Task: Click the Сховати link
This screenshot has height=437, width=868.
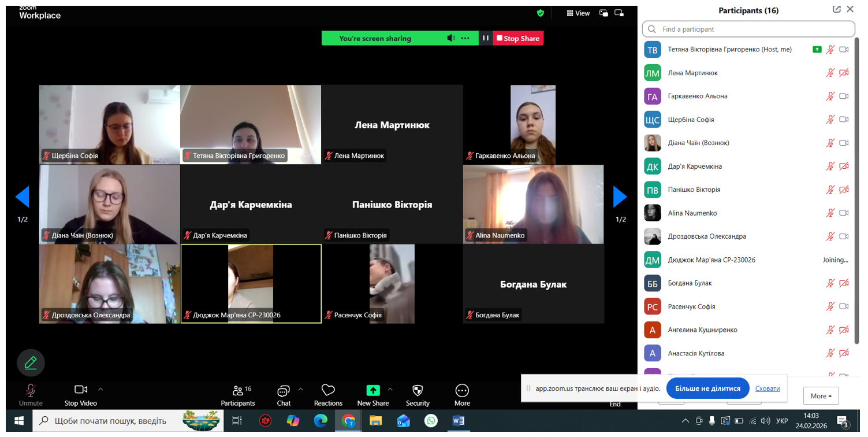Action: pos(768,388)
